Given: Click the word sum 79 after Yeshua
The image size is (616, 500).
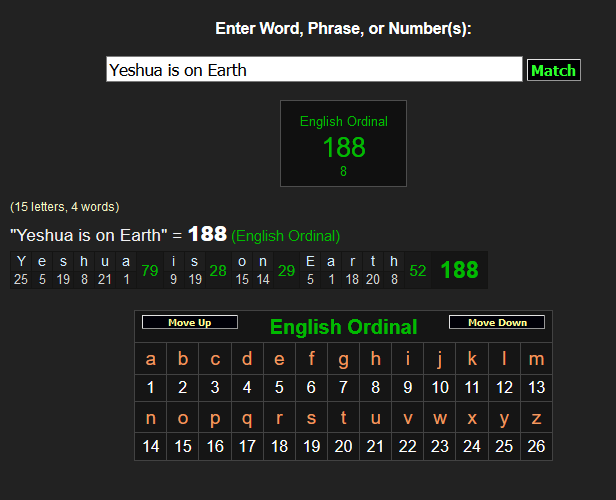Looking at the screenshot, I should pyautogui.click(x=150, y=270).
